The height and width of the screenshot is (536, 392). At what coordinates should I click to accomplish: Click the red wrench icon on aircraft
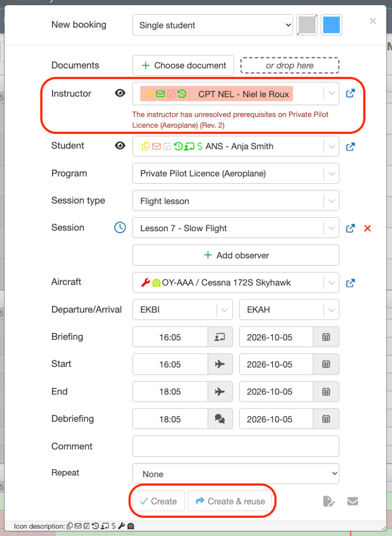tap(146, 283)
